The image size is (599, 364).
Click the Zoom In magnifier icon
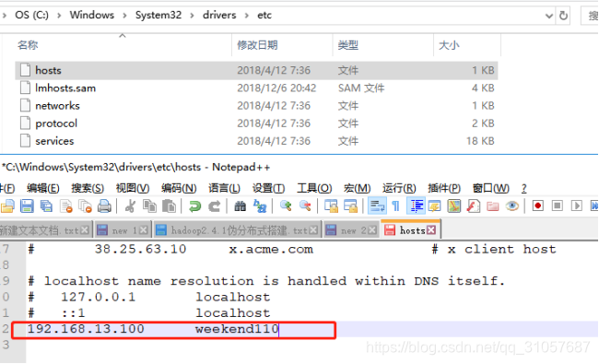click(286, 206)
